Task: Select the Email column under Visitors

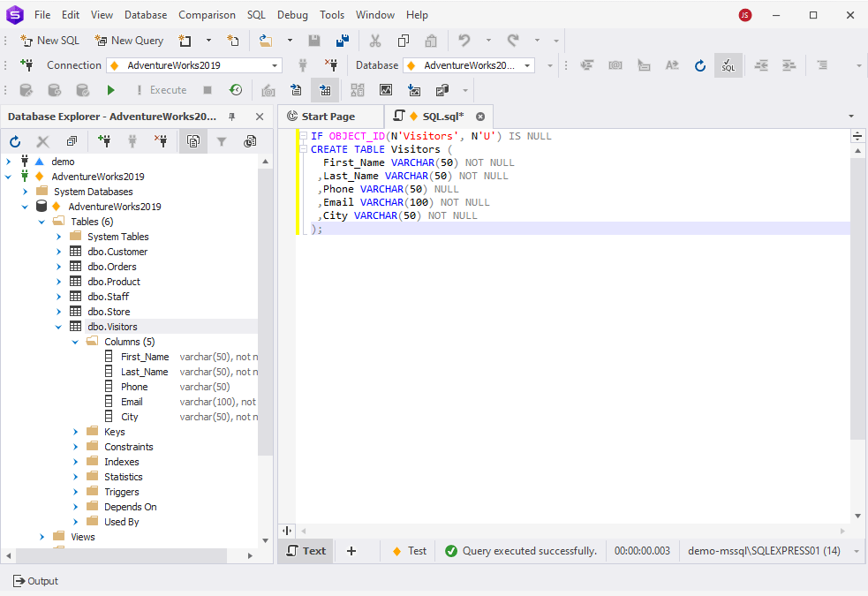Action: pyautogui.click(x=132, y=401)
